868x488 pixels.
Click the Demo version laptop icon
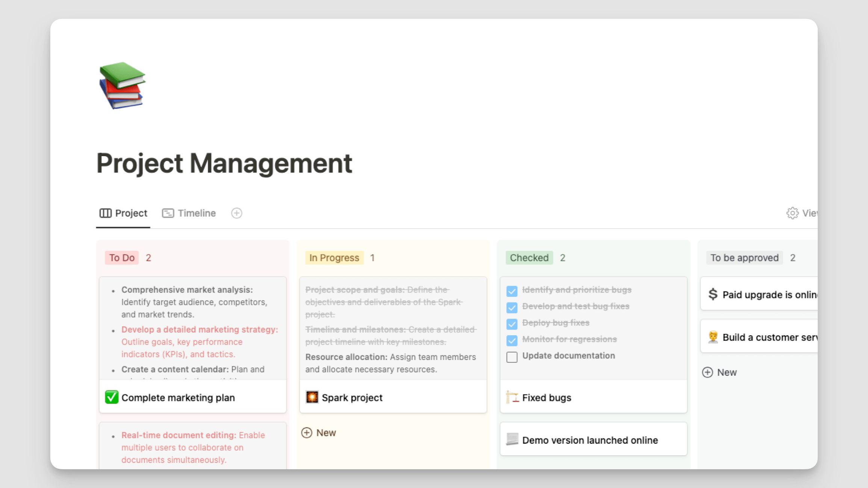click(512, 440)
